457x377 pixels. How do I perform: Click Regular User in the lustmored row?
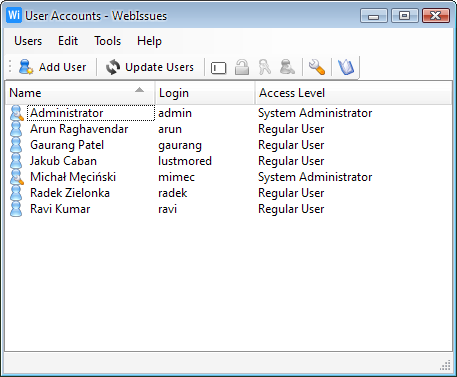point(291,161)
